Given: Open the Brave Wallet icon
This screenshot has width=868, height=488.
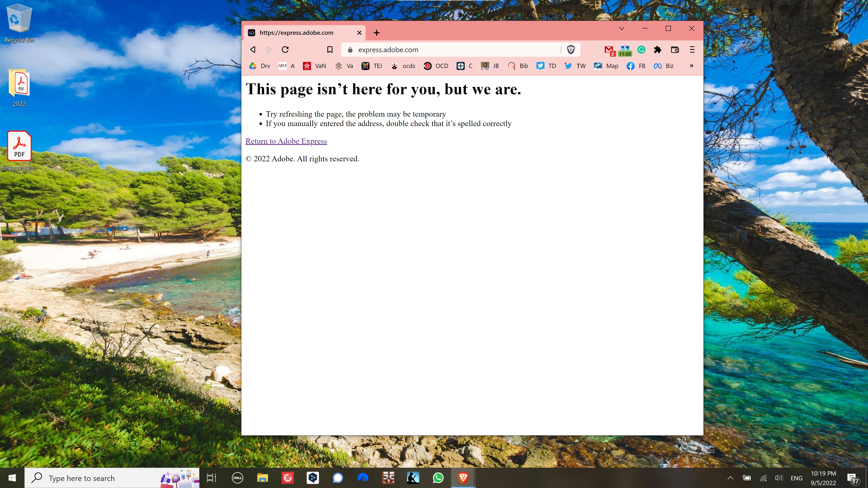Looking at the screenshot, I should coord(675,50).
